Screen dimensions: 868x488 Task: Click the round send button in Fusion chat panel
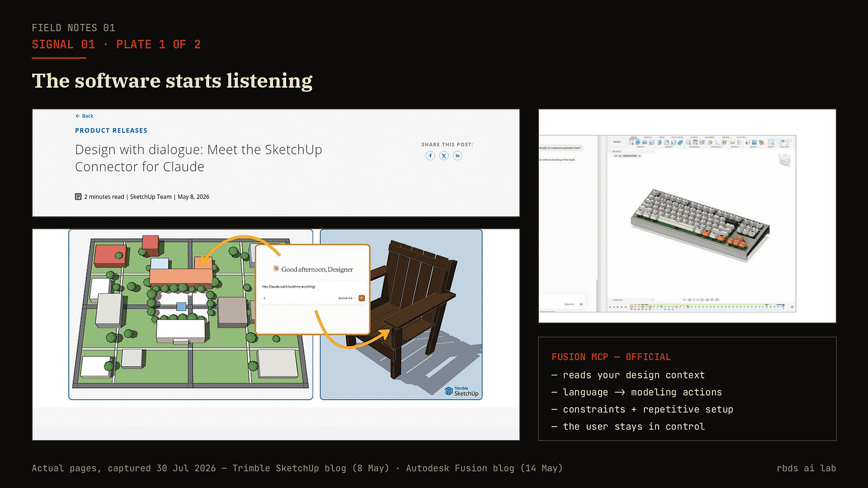(581, 304)
